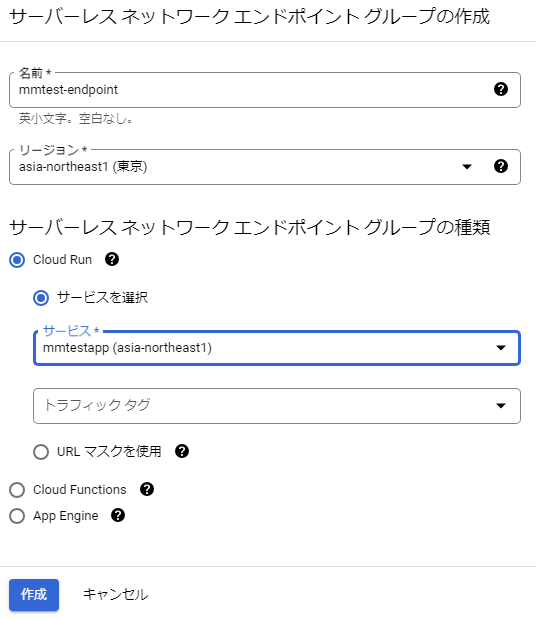Show help for the App Engine option
536x619 pixels.
click(x=118, y=515)
